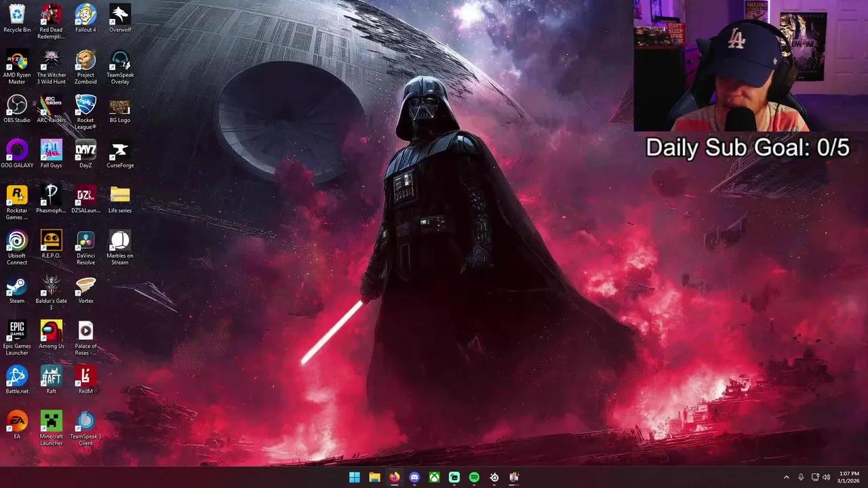Select the Life series folder
This screenshot has width=868, height=488.
[x=120, y=199]
